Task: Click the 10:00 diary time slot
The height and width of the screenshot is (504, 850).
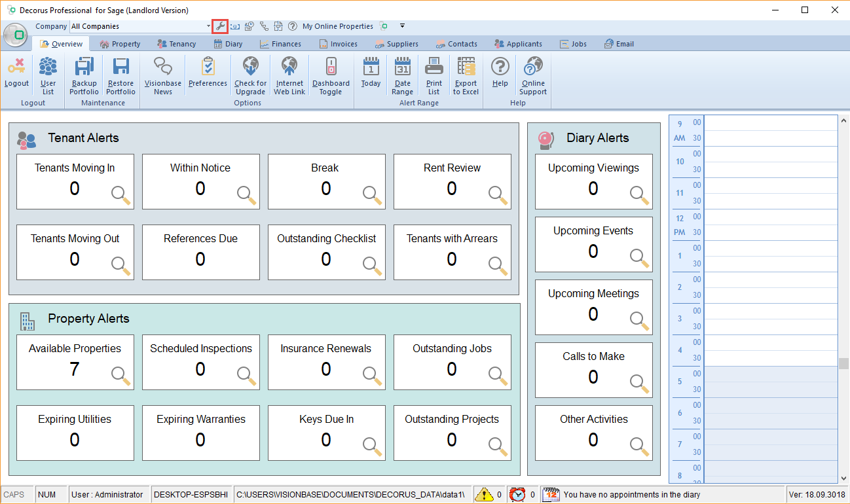Action: coord(771,154)
